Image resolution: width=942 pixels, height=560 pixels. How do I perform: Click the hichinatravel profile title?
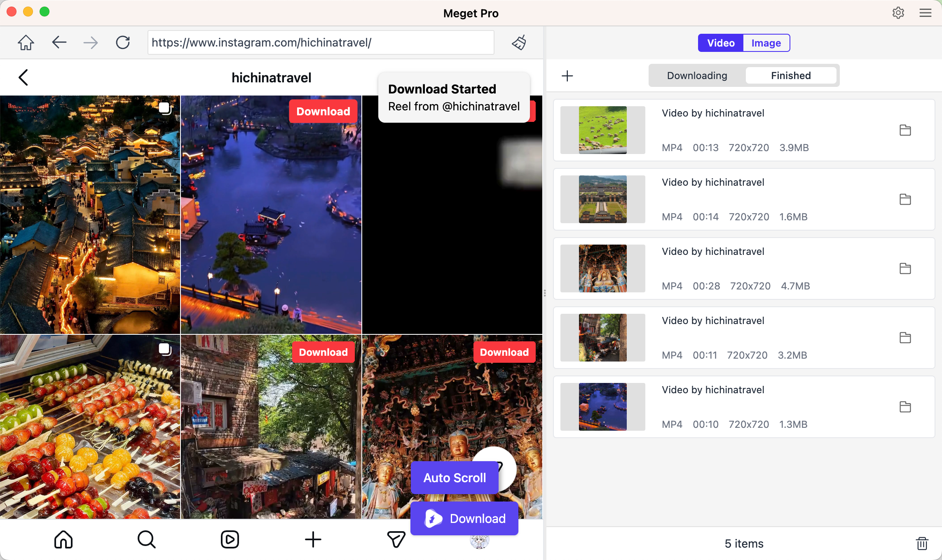(272, 77)
